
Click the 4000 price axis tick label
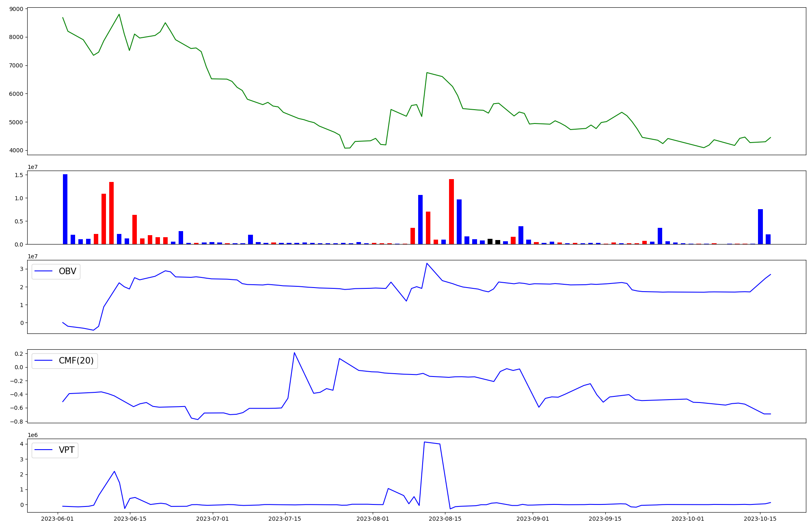[16, 150]
